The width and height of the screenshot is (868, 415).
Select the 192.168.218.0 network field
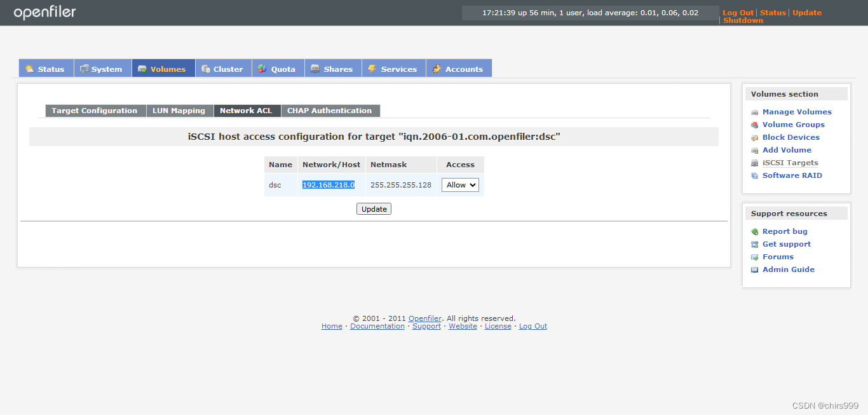click(x=329, y=185)
